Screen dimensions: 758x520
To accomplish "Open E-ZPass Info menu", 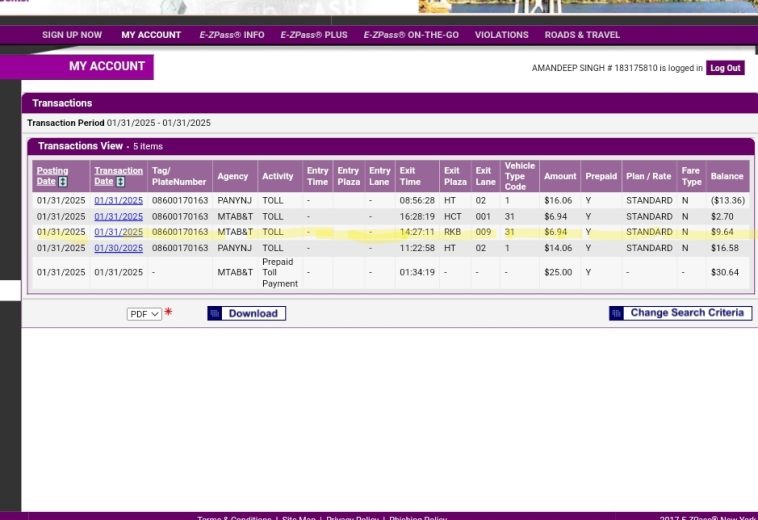I will click(x=232, y=35).
